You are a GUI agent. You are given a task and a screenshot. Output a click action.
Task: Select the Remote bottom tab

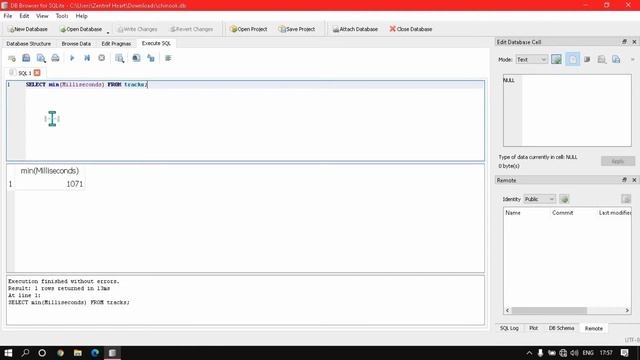tap(593, 328)
